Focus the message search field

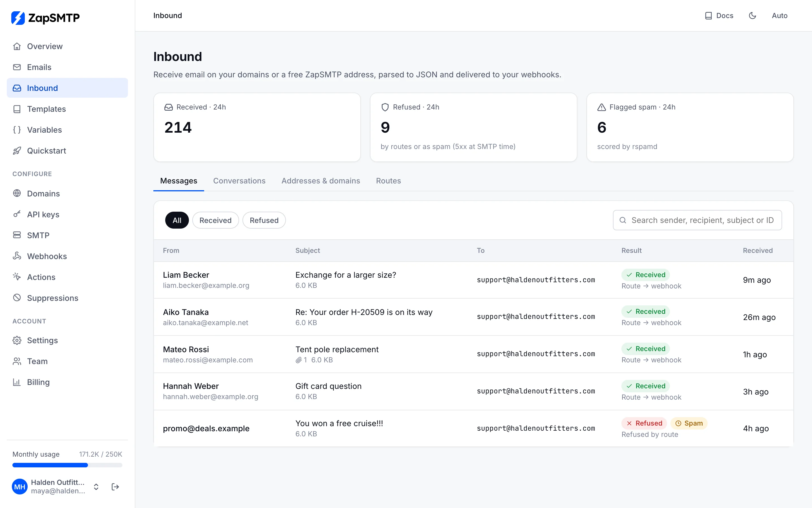tap(697, 220)
